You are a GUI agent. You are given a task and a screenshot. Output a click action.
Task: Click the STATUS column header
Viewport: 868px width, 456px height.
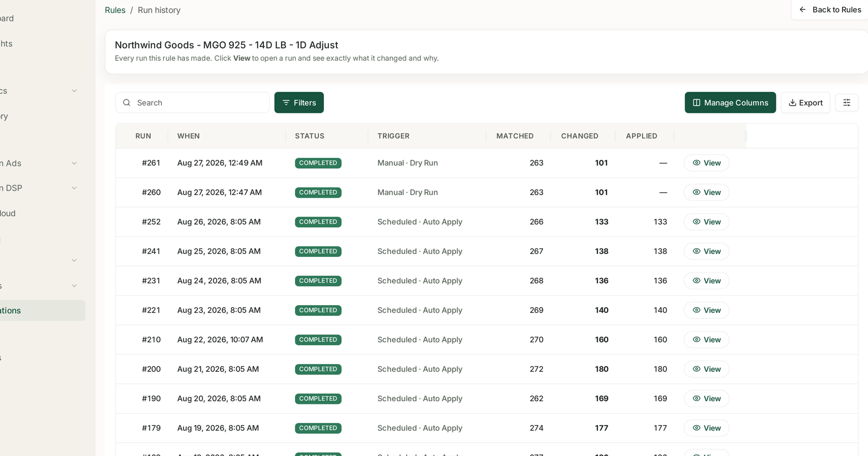click(x=310, y=136)
